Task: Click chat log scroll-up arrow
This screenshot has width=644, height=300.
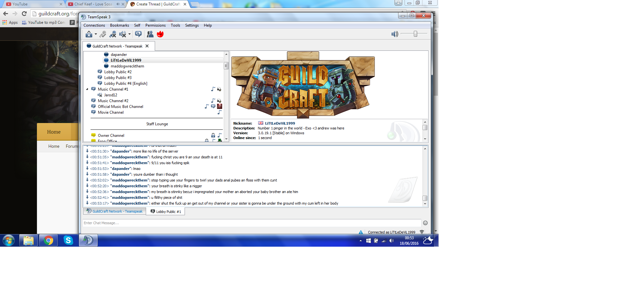Action: click(x=425, y=148)
